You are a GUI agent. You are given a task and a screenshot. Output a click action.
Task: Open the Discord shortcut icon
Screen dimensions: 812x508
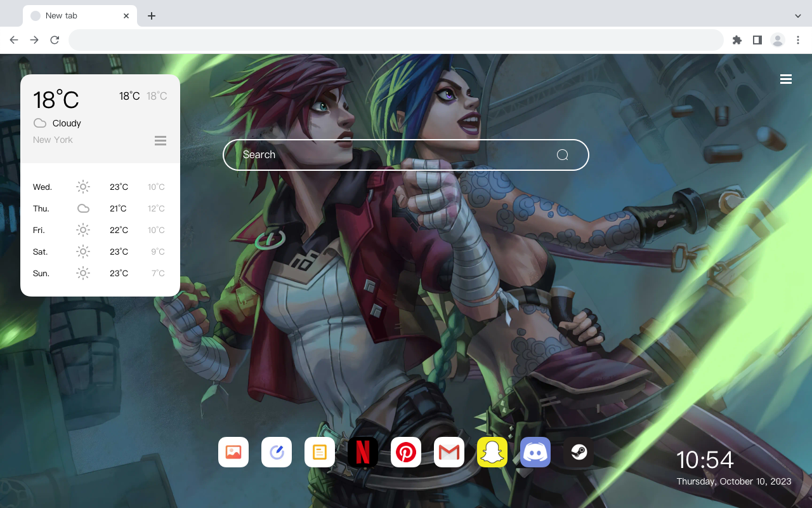[535, 452]
